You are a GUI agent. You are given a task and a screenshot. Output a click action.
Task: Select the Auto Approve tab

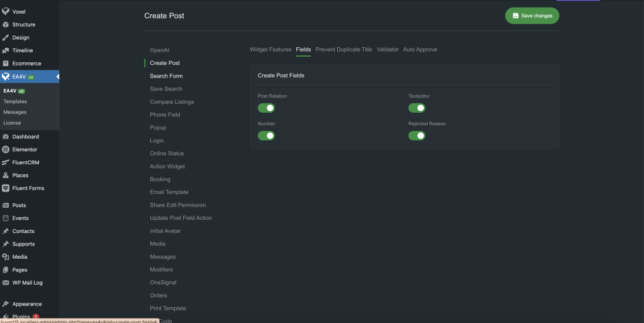click(419, 50)
